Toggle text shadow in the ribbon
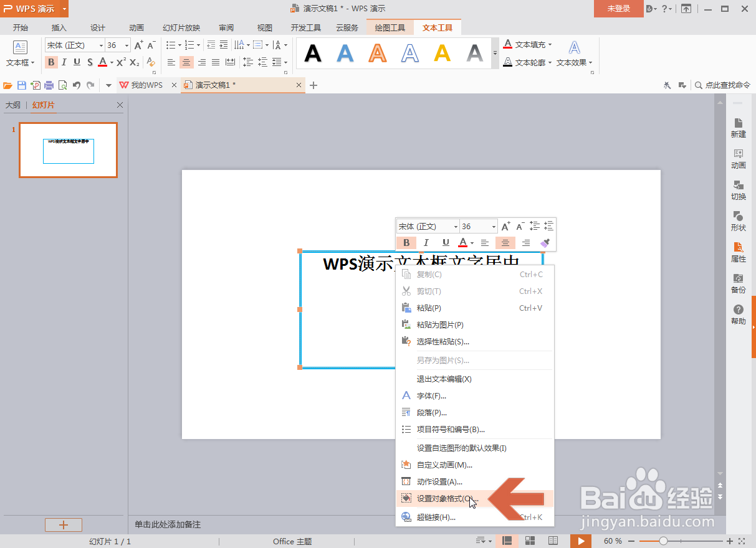756x548 pixels. coord(90,62)
